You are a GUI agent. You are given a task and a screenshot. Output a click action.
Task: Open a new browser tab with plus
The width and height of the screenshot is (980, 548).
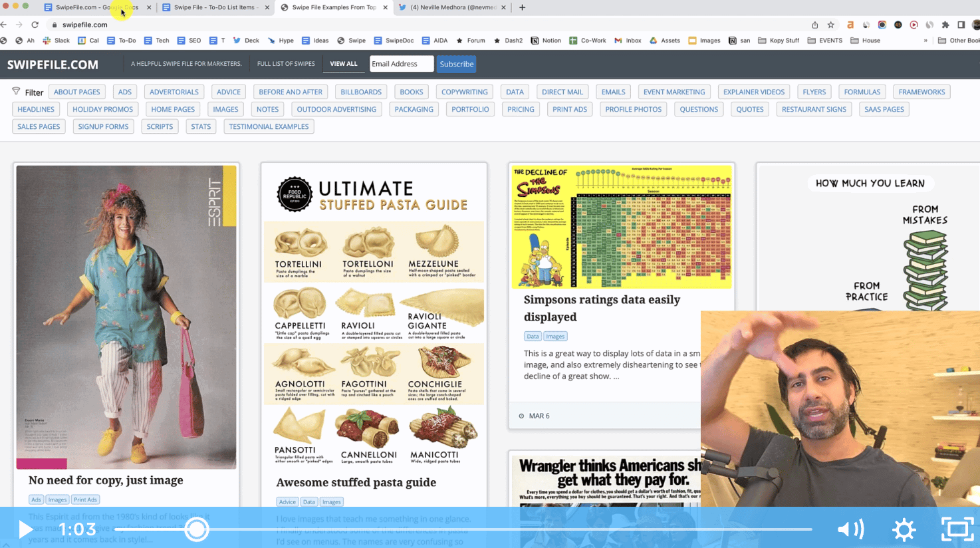click(x=523, y=7)
